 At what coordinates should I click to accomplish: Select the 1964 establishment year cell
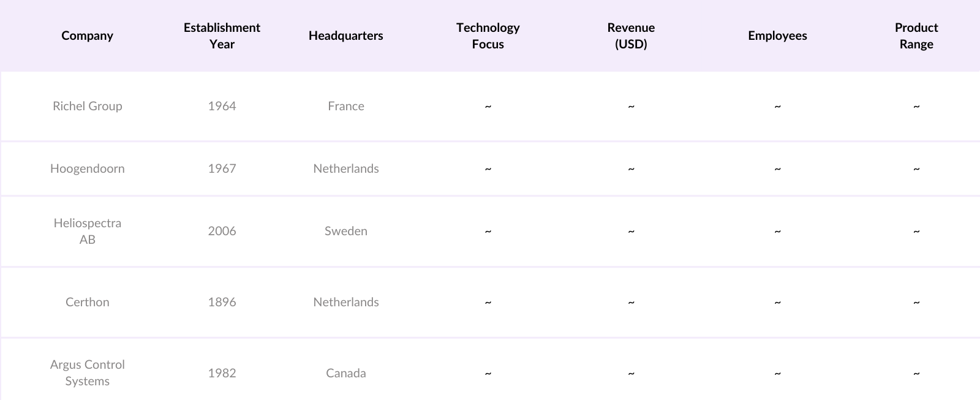(x=222, y=106)
